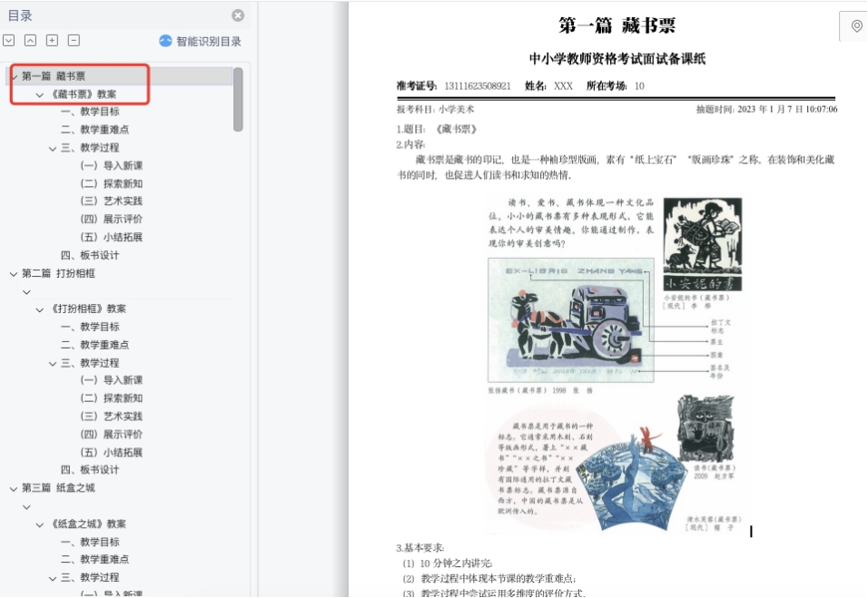The image size is (868, 598).
Task: Click the outline panel vertical scrollbar
Action: [238, 99]
